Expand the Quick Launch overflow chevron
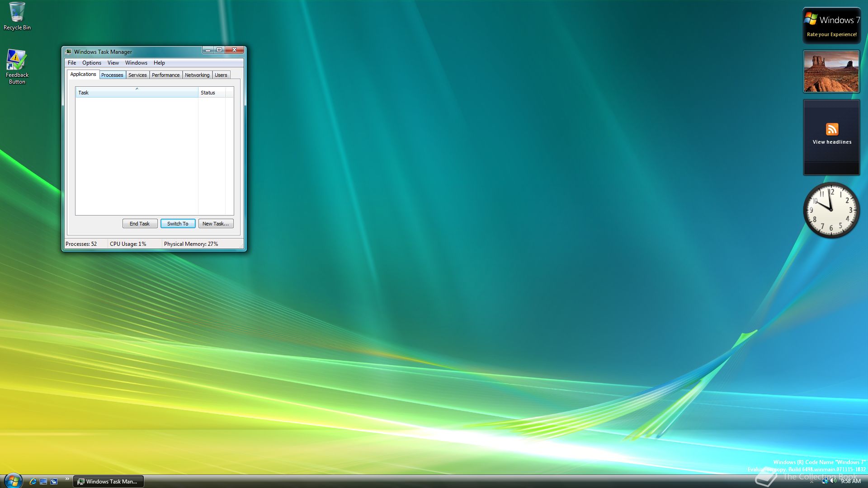The width and height of the screenshot is (868, 488). click(x=67, y=479)
